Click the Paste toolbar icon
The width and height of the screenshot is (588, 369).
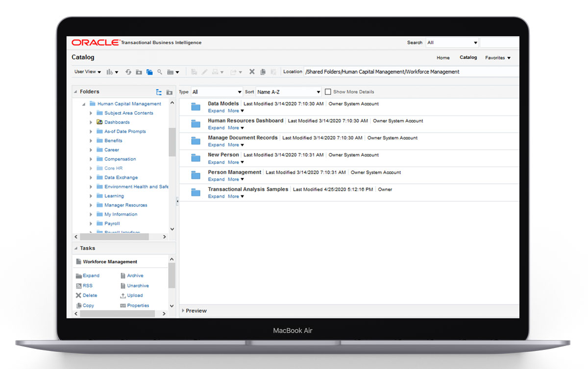click(x=273, y=72)
